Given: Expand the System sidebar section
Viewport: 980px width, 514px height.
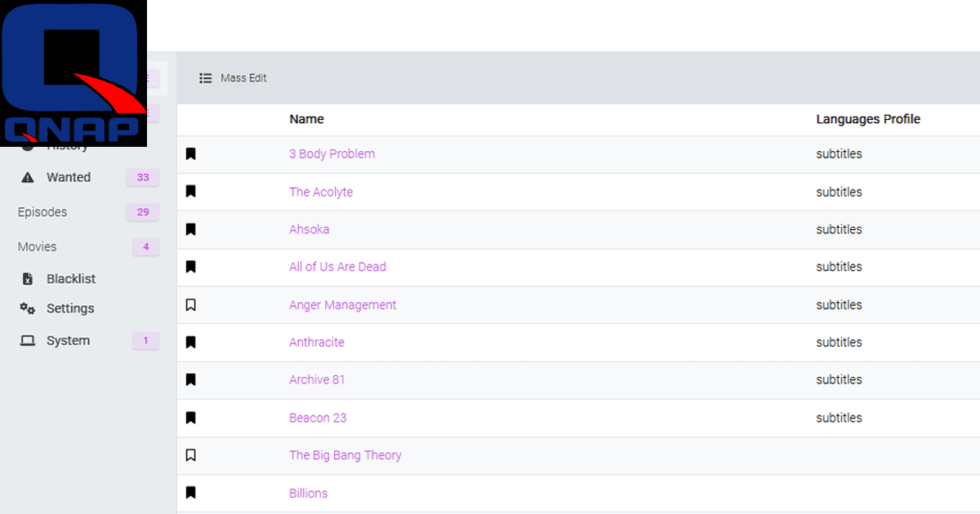Looking at the screenshot, I should tap(68, 341).
